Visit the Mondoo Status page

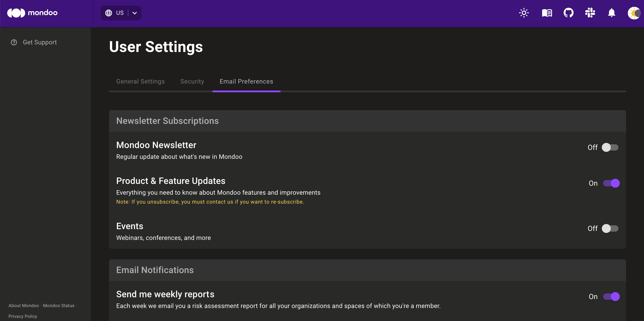59,305
